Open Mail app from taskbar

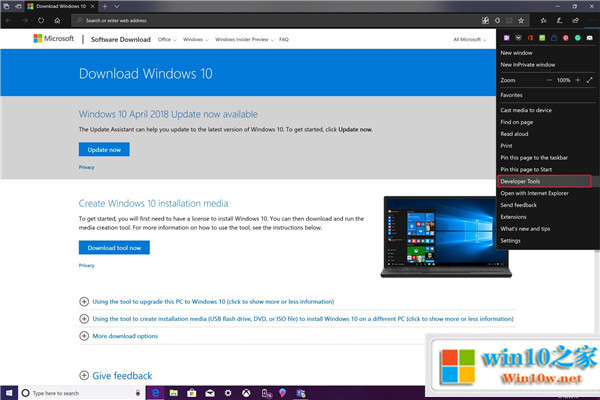(x=210, y=393)
